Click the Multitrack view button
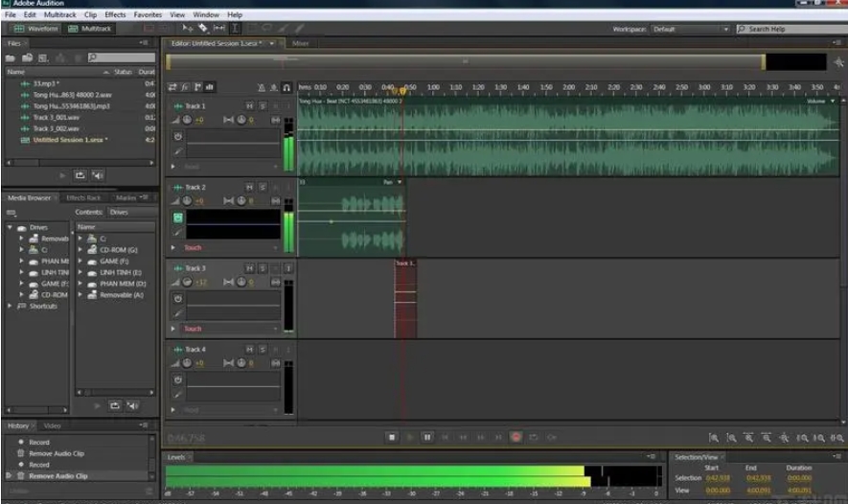The image size is (848, 504). pyautogui.click(x=90, y=29)
